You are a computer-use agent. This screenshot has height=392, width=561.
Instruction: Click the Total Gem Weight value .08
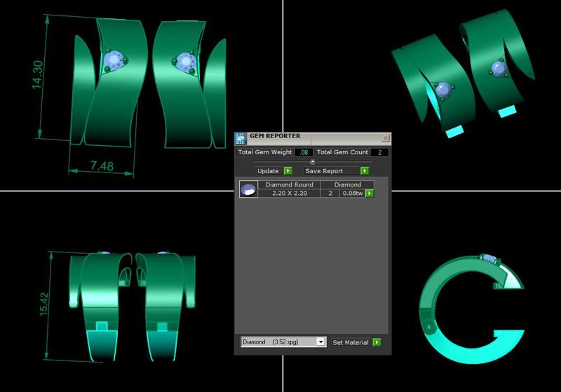tap(304, 152)
